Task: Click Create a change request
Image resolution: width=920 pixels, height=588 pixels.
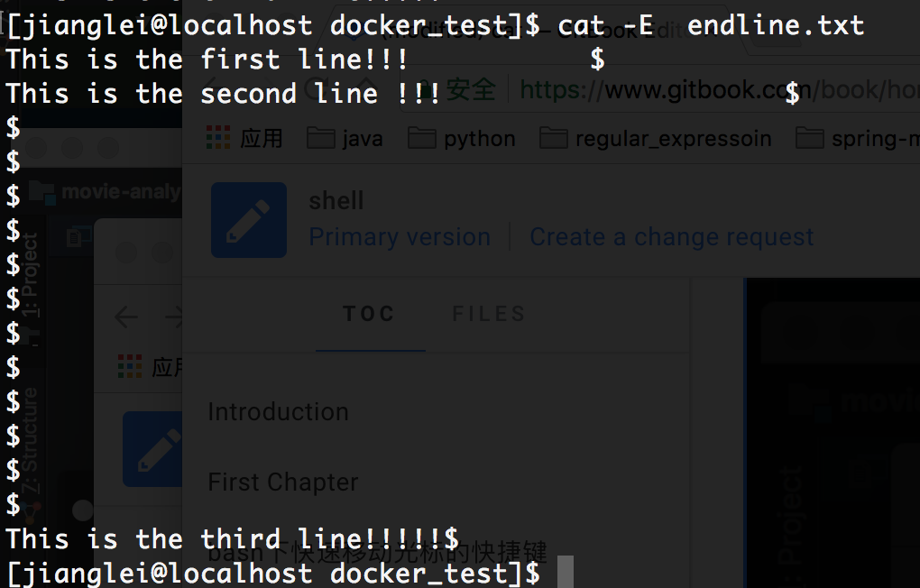Action: point(672,237)
